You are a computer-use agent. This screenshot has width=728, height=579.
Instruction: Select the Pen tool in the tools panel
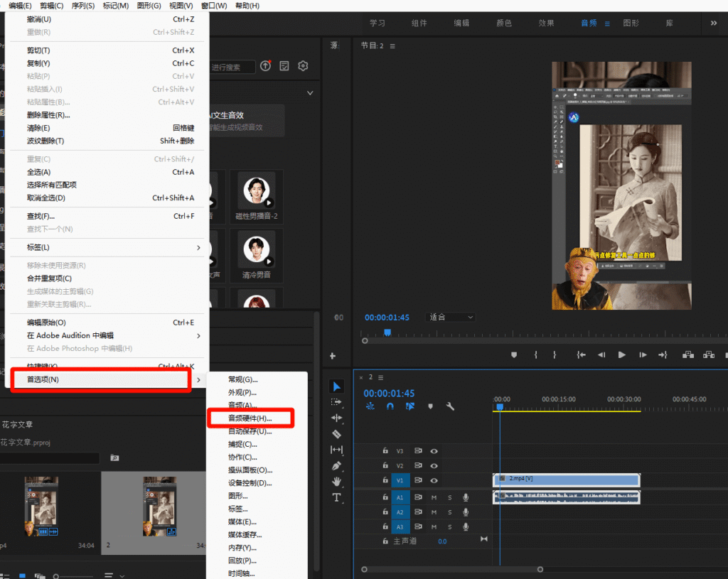tap(337, 465)
